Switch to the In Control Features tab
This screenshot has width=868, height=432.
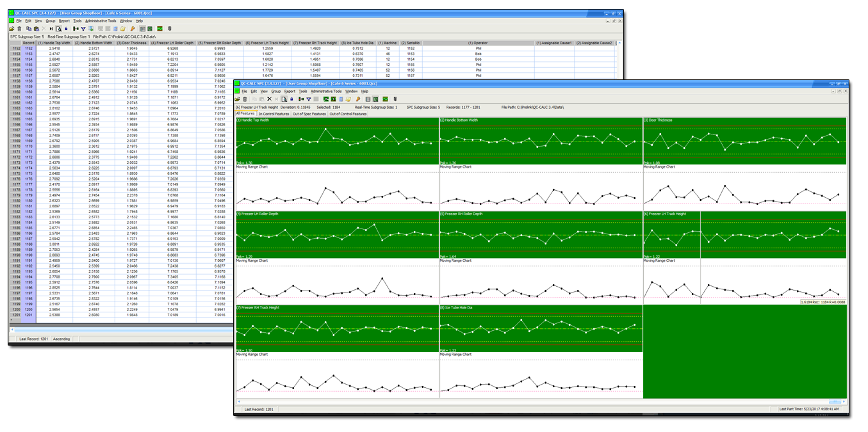(x=274, y=114)
